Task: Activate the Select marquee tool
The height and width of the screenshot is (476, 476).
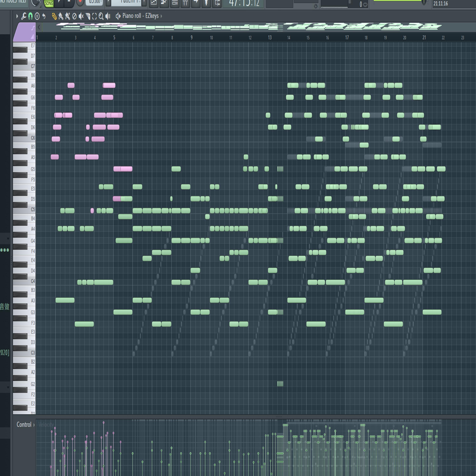Action: pyautogui.click(x=94, y=17)
